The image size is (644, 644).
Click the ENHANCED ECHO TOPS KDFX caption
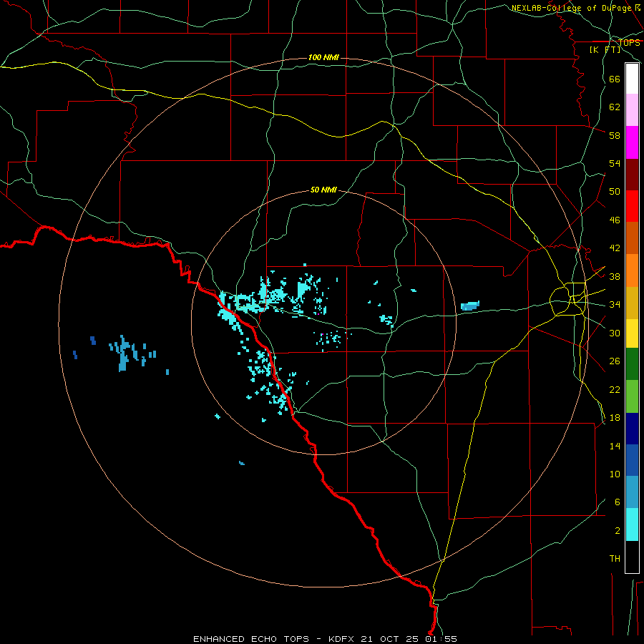[325, 639]
